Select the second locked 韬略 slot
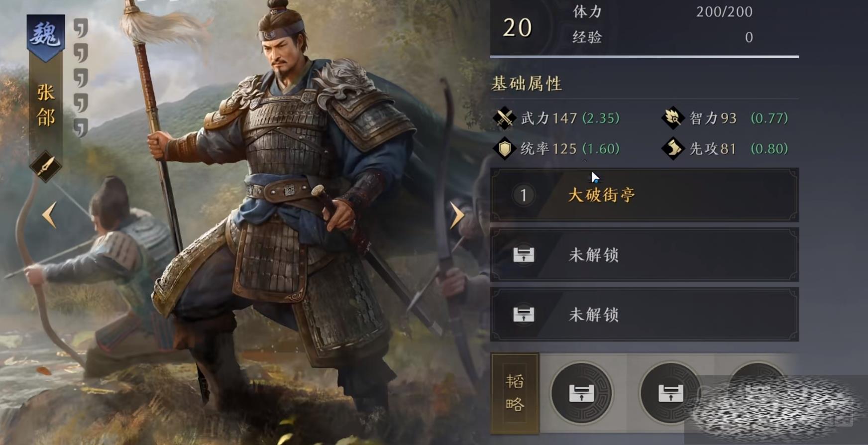868x445 pixels. click(670, 393)
